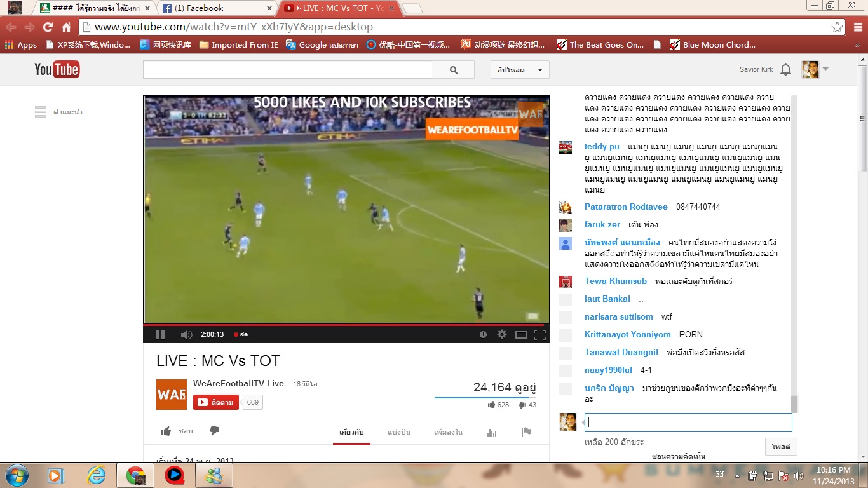Screen dimensions: 868x488
Task: Open the system volume tray icon
Action: point(798,475)
